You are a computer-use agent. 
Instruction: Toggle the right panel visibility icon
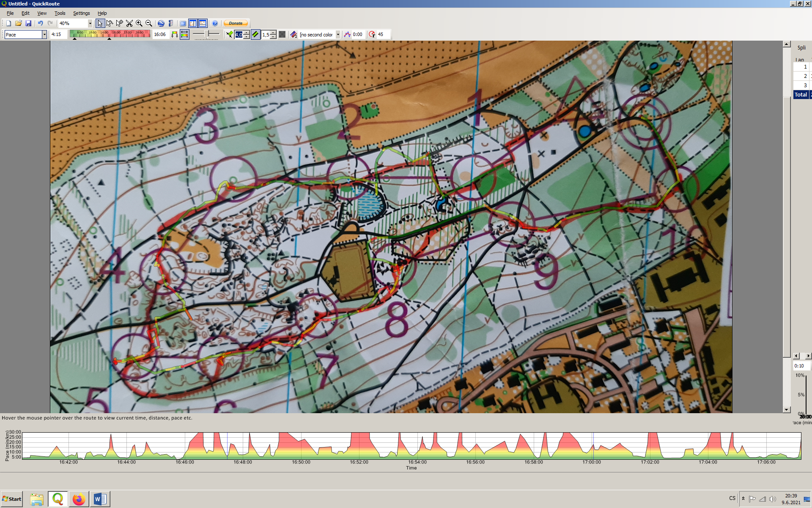click(x=192, y=23)
